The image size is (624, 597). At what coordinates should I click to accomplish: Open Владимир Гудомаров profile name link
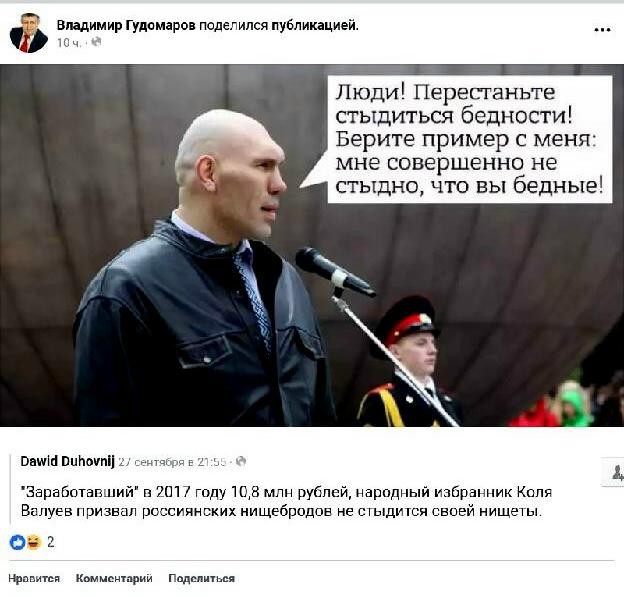point(126,25)
